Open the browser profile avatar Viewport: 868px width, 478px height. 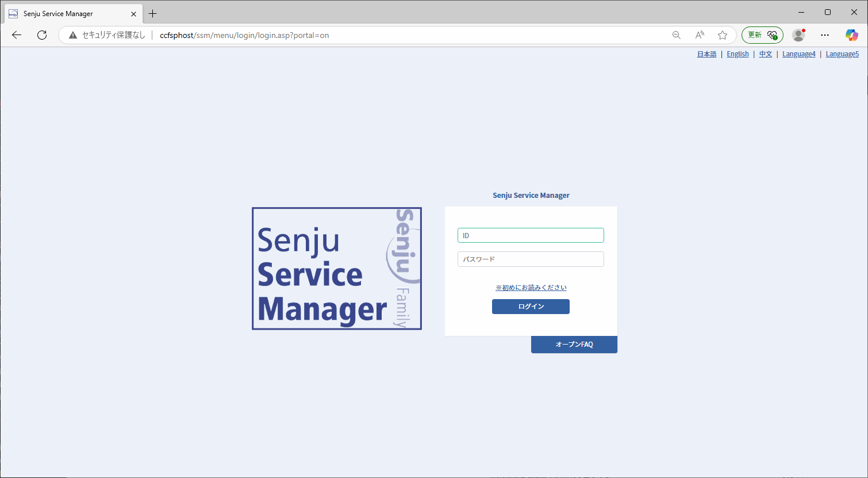798,35
